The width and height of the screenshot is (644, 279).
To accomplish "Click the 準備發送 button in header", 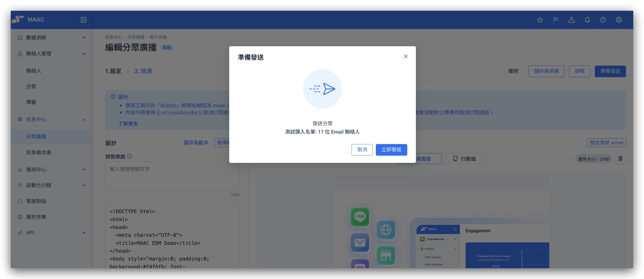I will [610, 71].
